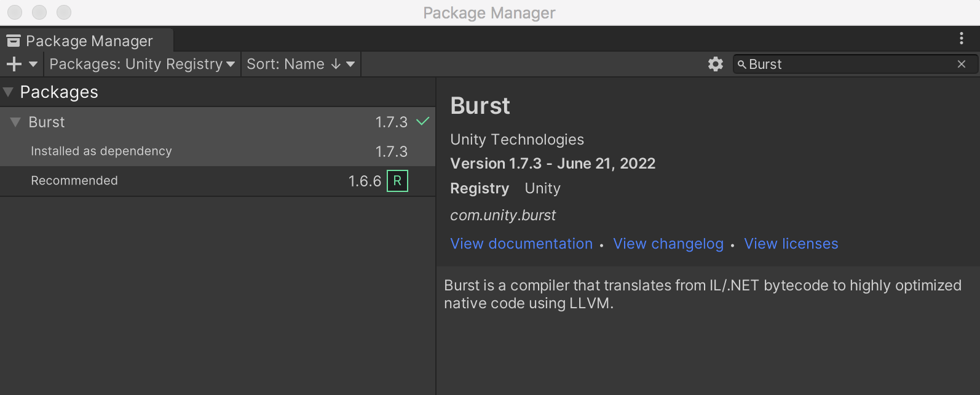Open the View documentation link
980x395 pixels.
pos(521,244)
